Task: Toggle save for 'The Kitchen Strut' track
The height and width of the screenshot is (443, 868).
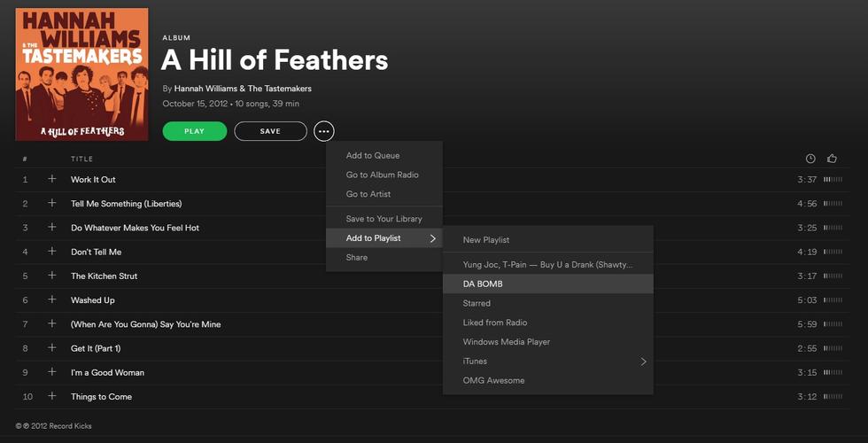Action: (x=52, y=276)
